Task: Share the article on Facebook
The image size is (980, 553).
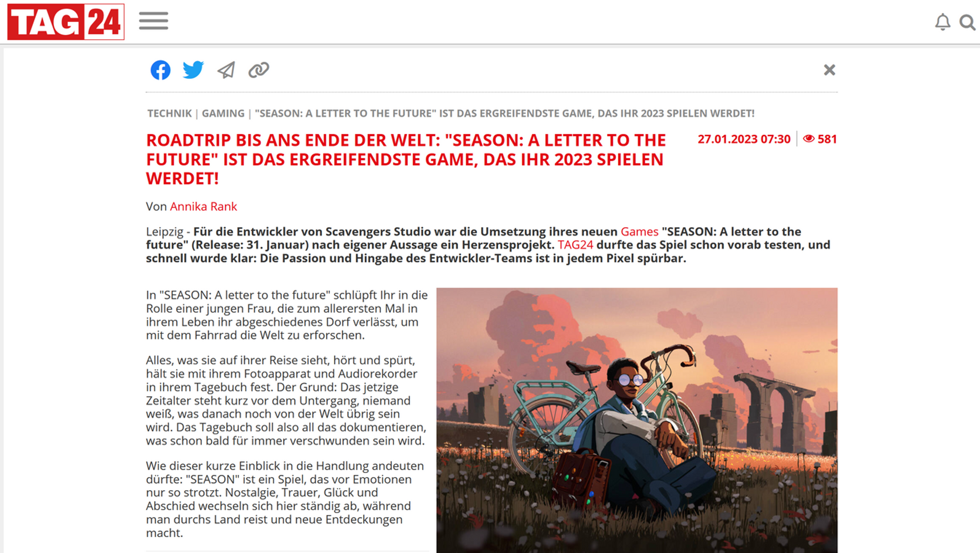Action: (x=160, y=70)
